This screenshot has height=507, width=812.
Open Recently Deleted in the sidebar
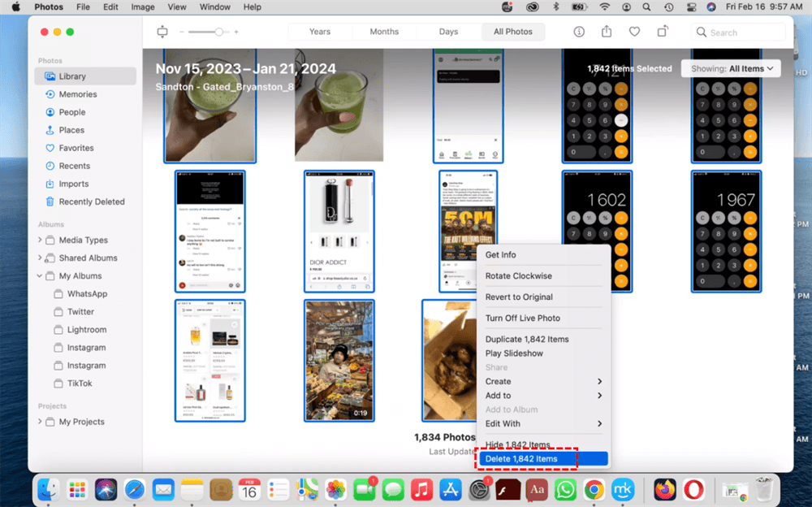click(x=91, y=201)
